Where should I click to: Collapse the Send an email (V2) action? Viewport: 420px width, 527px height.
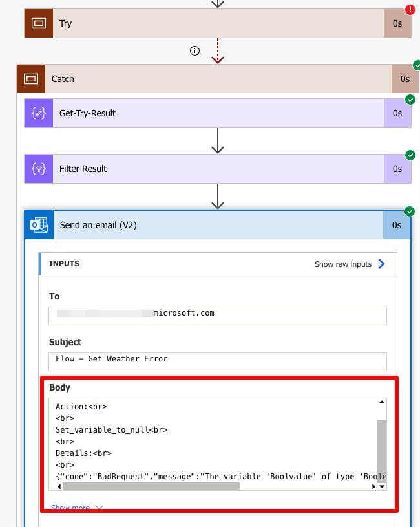tap(218, 225)
